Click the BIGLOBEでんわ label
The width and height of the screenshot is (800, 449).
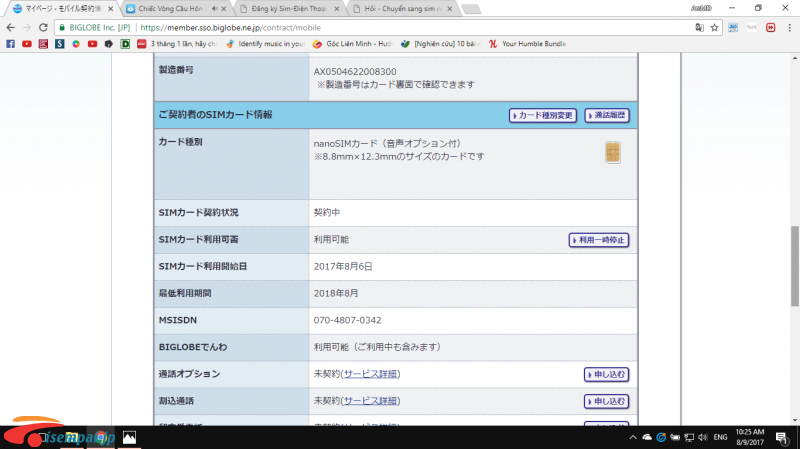pos(193,347)
